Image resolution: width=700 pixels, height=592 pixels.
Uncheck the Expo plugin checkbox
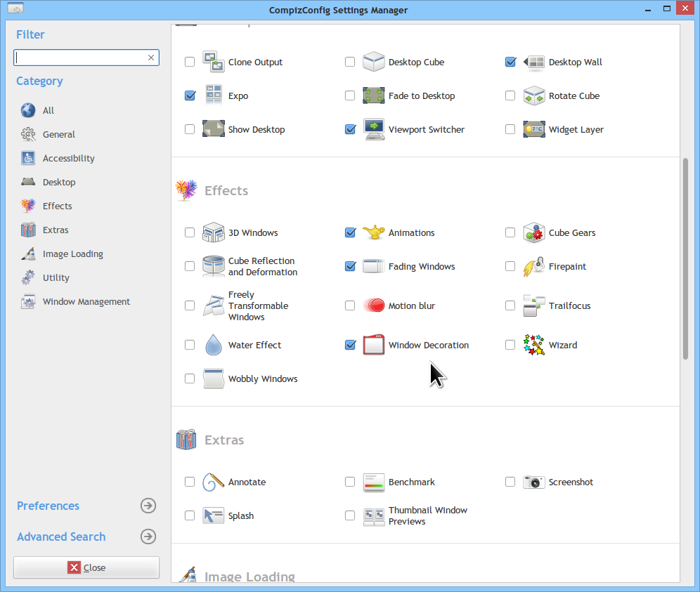coord(190,96)
